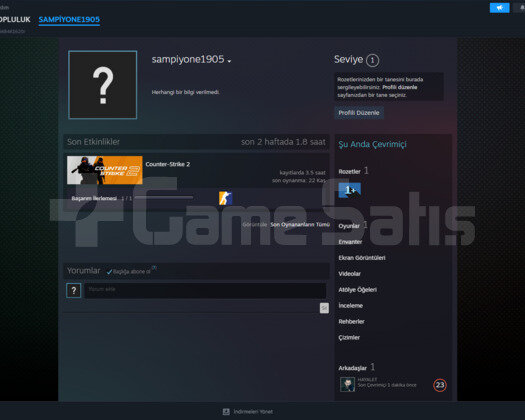The image size is (525, 420).
Task: Open the Counter-Strike 2 banner image
Action: pos(104,170)
